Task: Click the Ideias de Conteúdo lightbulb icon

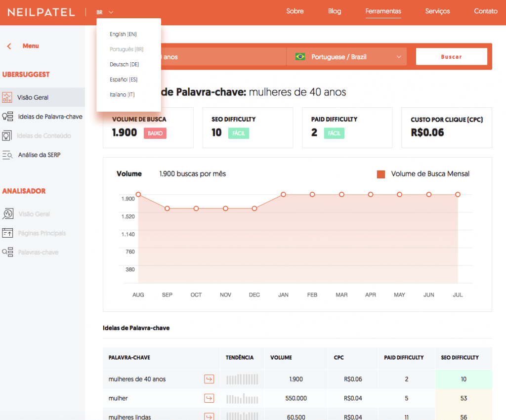Action: pos(7,135)
